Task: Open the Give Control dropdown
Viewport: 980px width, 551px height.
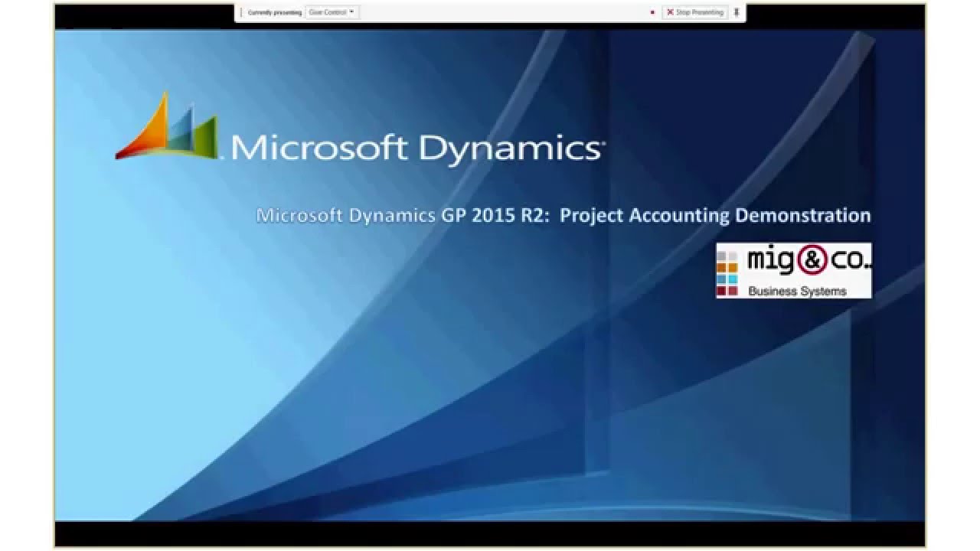Action: (332, 12)
